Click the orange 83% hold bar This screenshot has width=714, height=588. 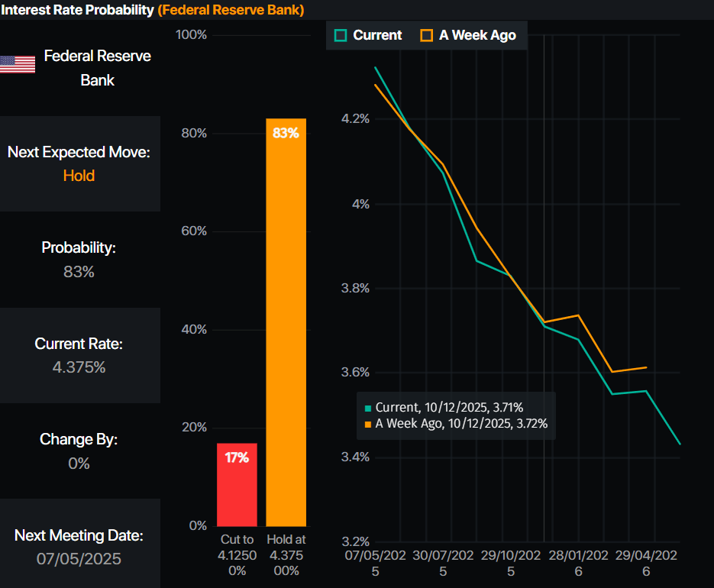point(286,321)
